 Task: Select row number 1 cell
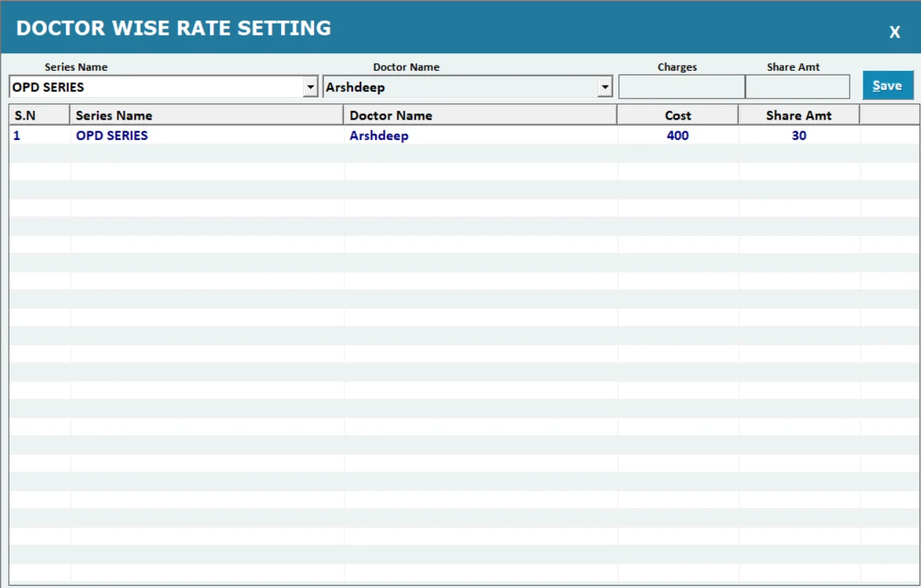[x=39, y=136]
